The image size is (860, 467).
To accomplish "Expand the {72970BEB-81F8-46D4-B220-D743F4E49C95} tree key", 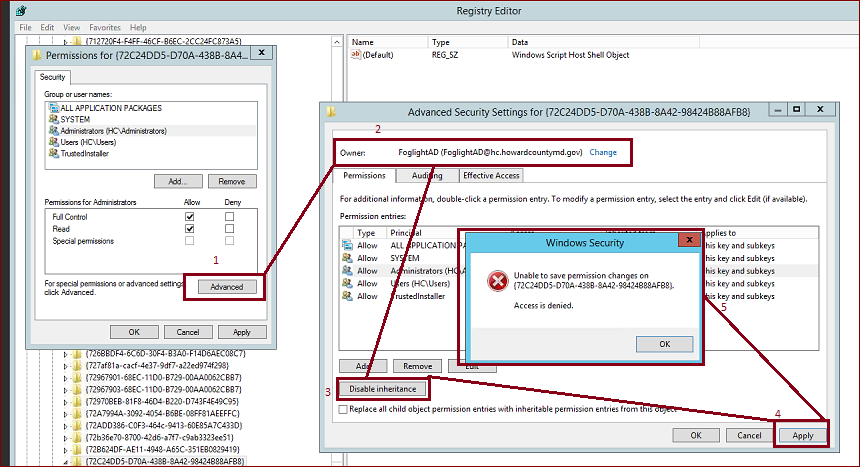I will point(65,402).
